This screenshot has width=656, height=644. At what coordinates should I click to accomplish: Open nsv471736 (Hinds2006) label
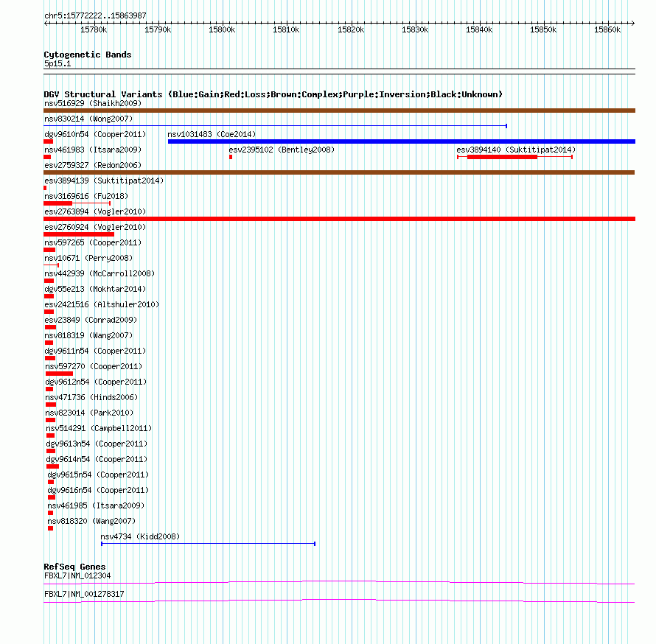coord(91,397)
